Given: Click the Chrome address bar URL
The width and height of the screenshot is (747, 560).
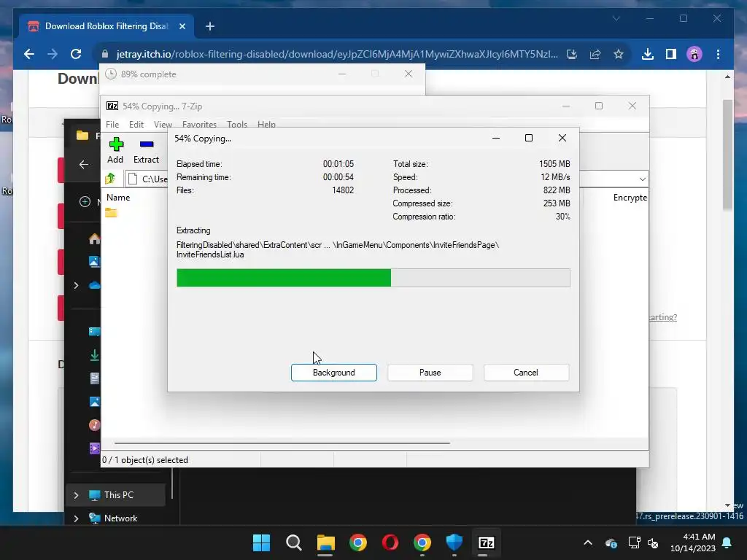Looking at the screenshot, I should tap(337, 54).
